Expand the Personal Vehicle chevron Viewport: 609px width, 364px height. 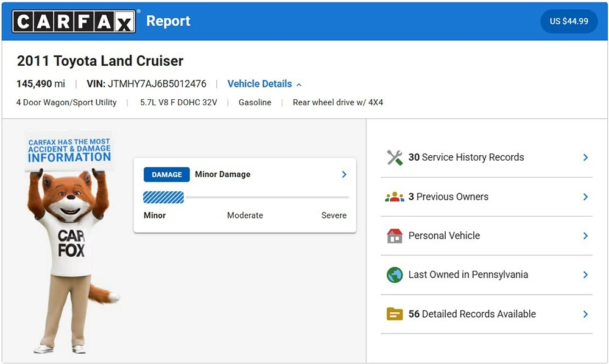click(x=586, y=236)
